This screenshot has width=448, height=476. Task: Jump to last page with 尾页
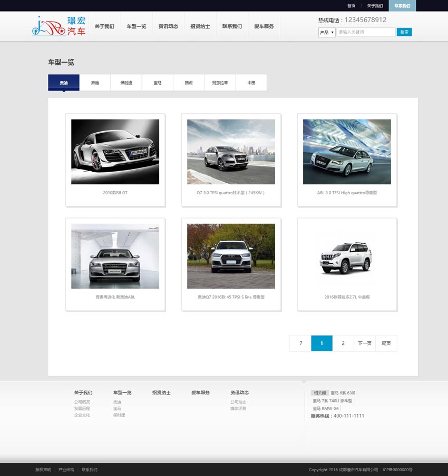(386, 343)
